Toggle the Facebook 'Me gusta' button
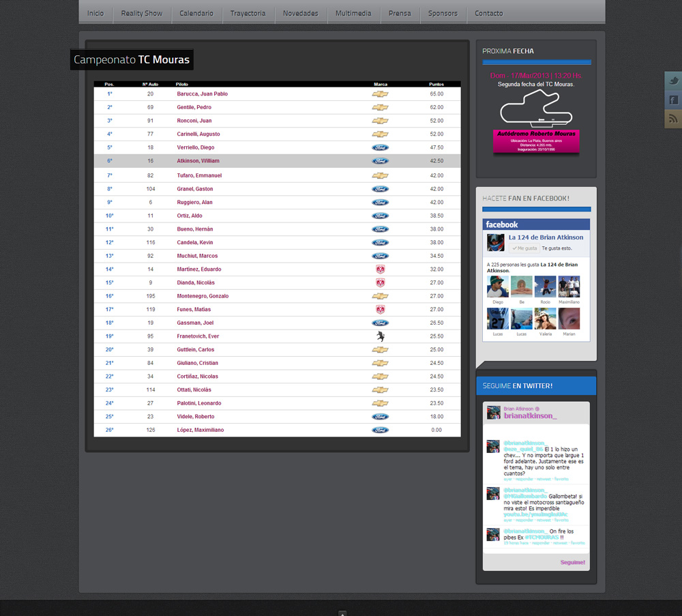Viewport: 682px width, 616px height. point(524,248)
